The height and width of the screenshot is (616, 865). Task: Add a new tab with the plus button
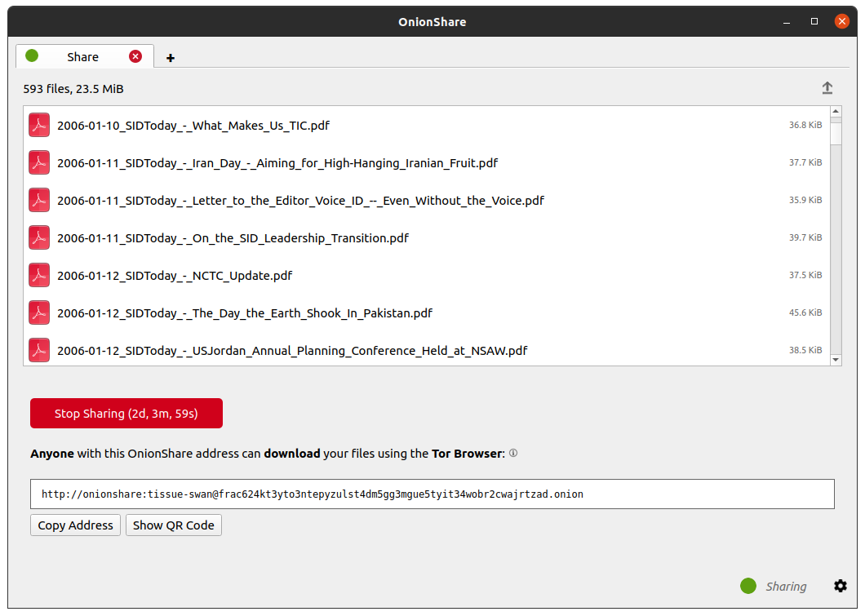171,58
